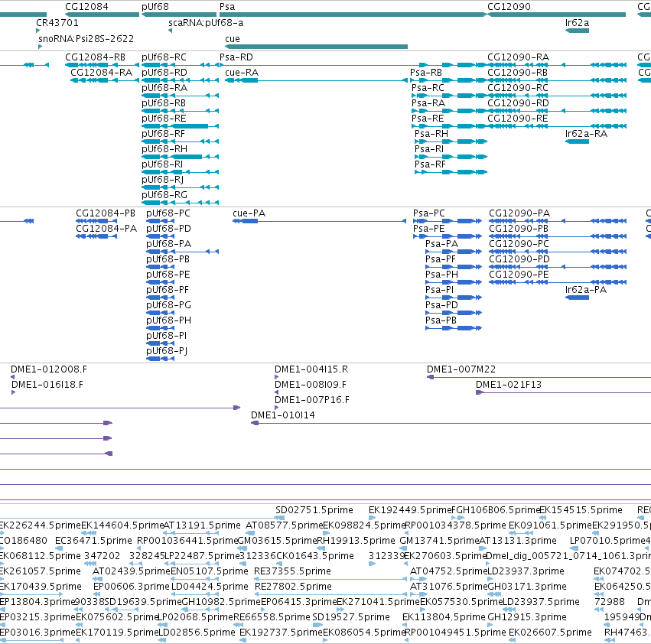The image size is (651, 644).
Task: Open the Ir62a gene label
Action: (577, 23)
